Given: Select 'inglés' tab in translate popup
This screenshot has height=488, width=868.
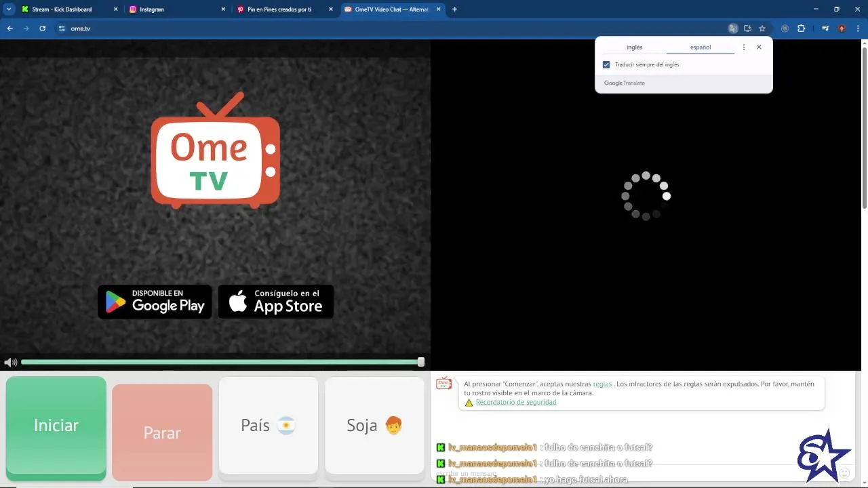Looking at the screenshot, I should 634,47.
